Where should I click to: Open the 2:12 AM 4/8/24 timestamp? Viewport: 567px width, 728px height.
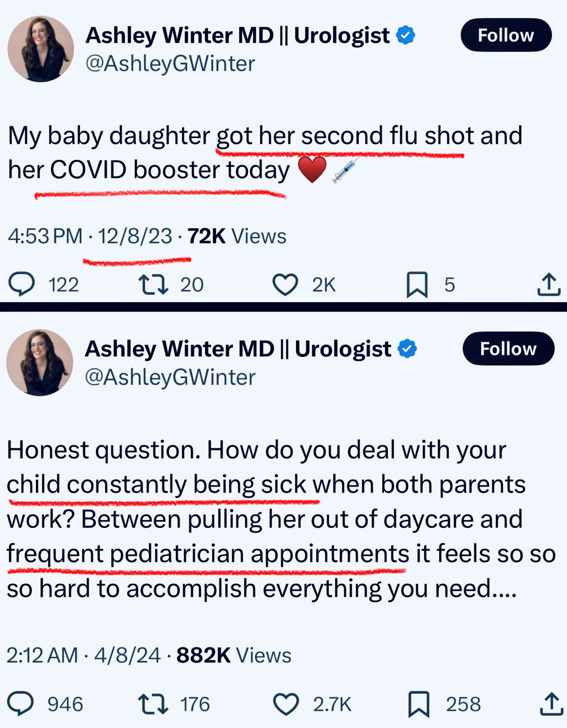(x=83, y=655)
